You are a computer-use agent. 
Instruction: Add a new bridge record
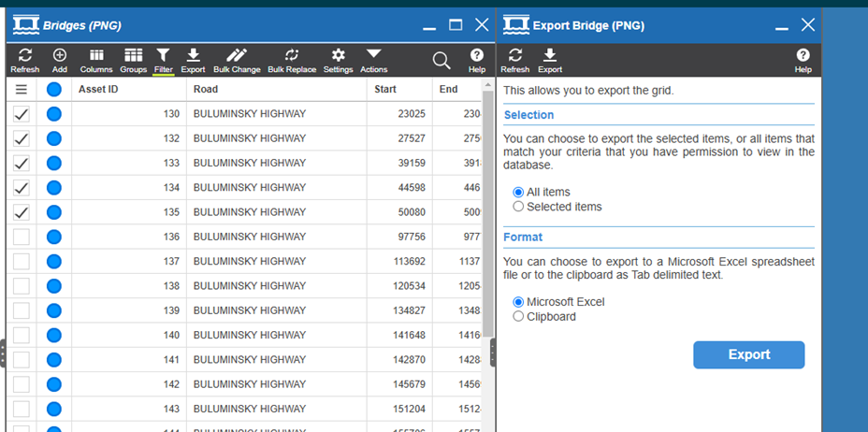click(59, 60)
